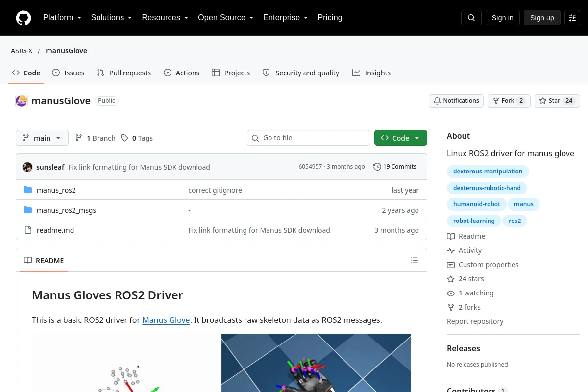Expand the Platform menu

pos(62,18)
